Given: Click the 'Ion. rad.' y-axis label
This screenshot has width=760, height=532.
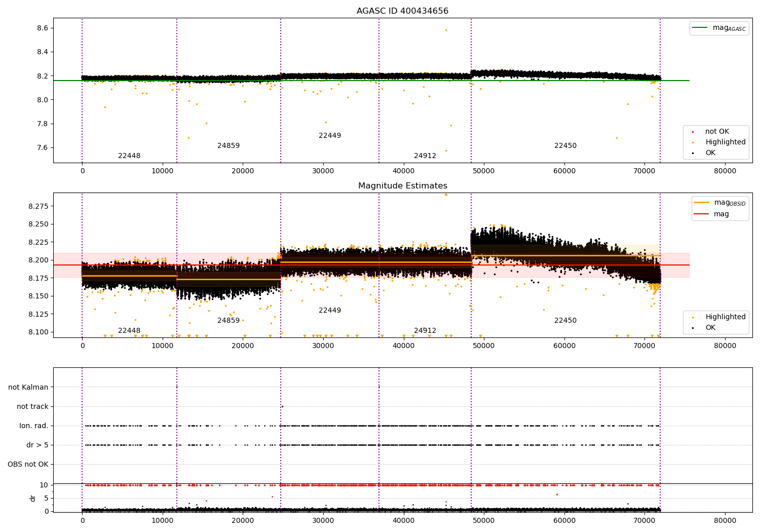Looking at the screenshot, I should click(x=34, y=426).
